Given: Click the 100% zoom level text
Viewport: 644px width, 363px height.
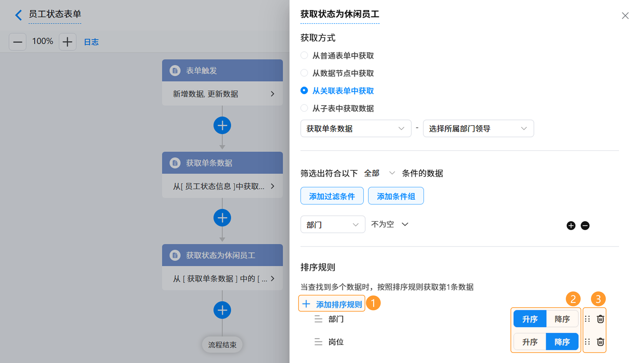Looking at the screenshot, I should pos(42,41).
